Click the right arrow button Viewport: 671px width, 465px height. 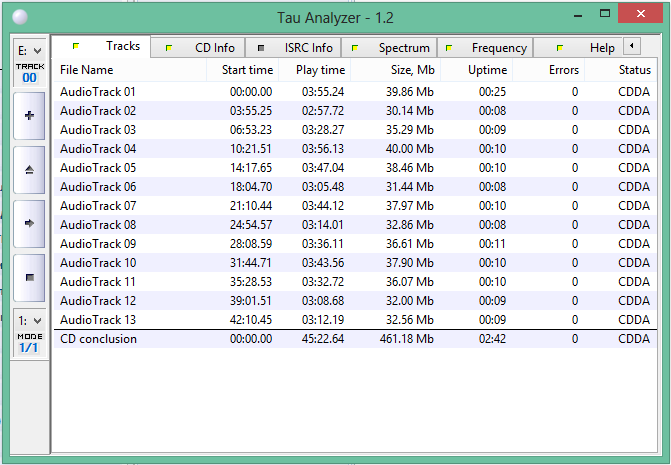coord(29,223)
